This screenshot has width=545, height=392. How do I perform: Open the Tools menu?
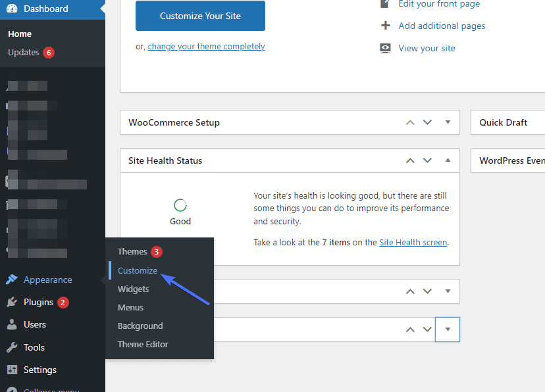(x=34, y=347)
